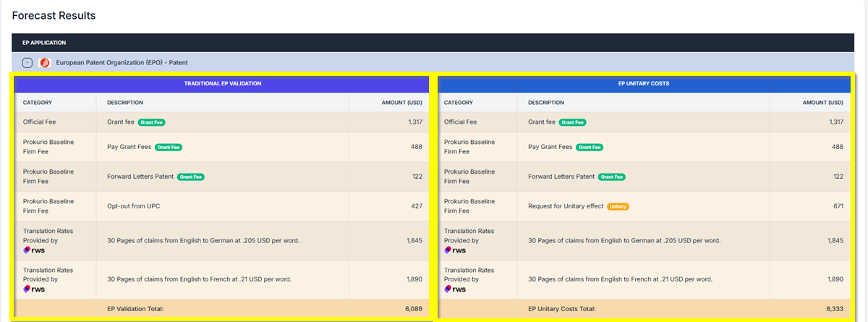Click Grant Fee badge beside Unitary Pay Grant Fees
Viewport: 868px width, 322px height.
(590, 147)
